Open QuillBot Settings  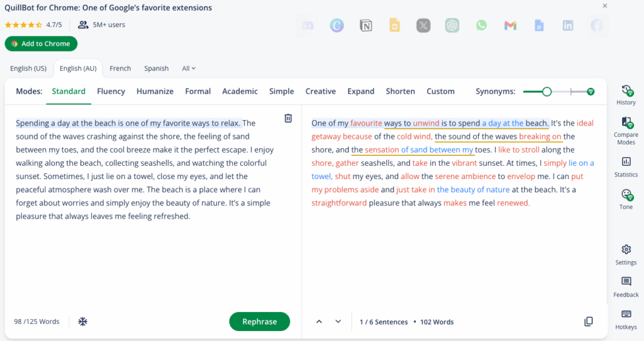[626, 255]
